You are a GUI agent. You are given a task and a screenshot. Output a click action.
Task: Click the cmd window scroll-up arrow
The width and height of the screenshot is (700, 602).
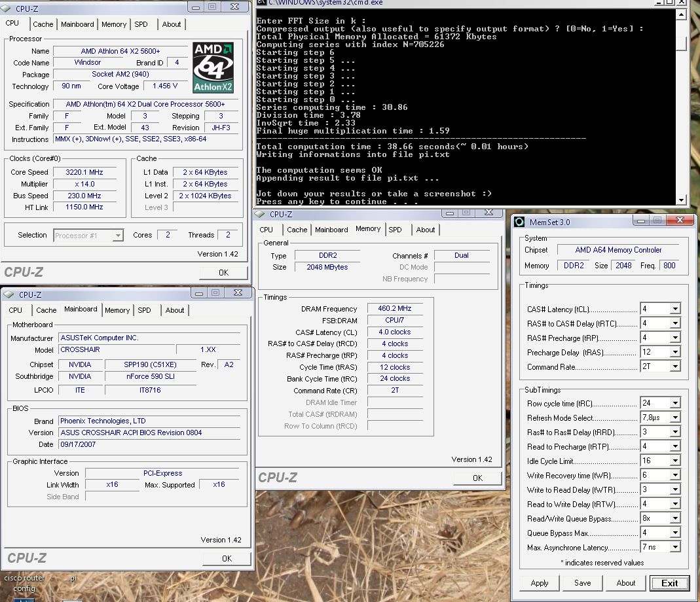(681, 15)
